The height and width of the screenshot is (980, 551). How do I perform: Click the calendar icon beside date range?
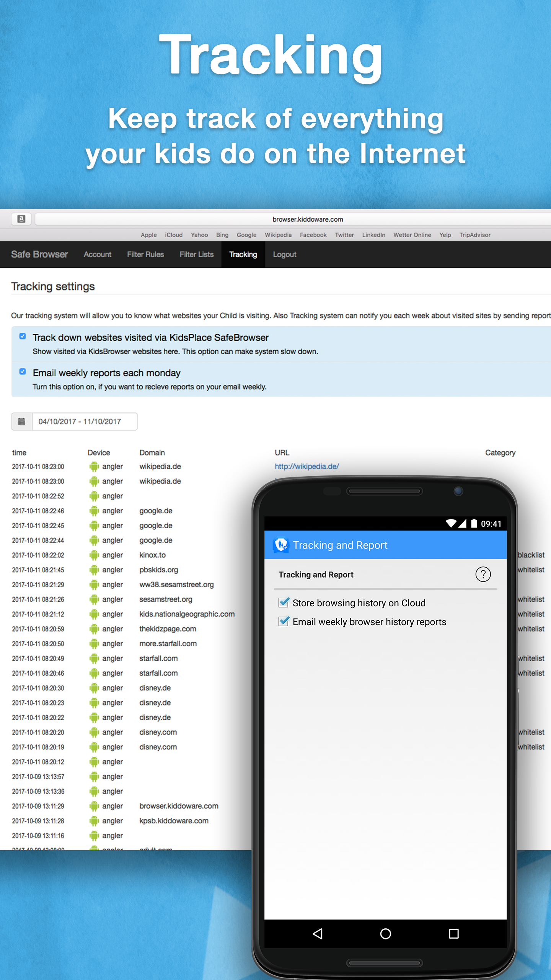pyautogui.click(x=22, y=421)
